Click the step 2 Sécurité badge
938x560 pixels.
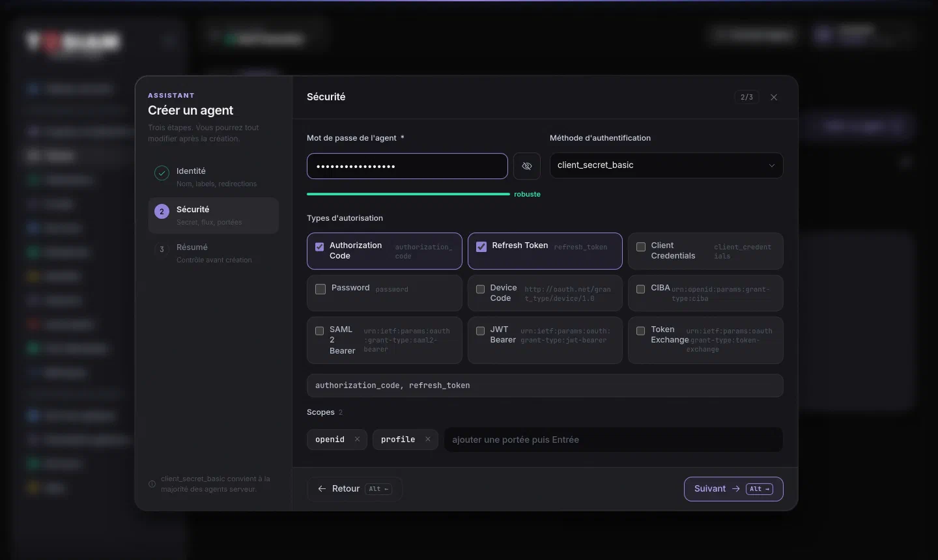[162, 212]
